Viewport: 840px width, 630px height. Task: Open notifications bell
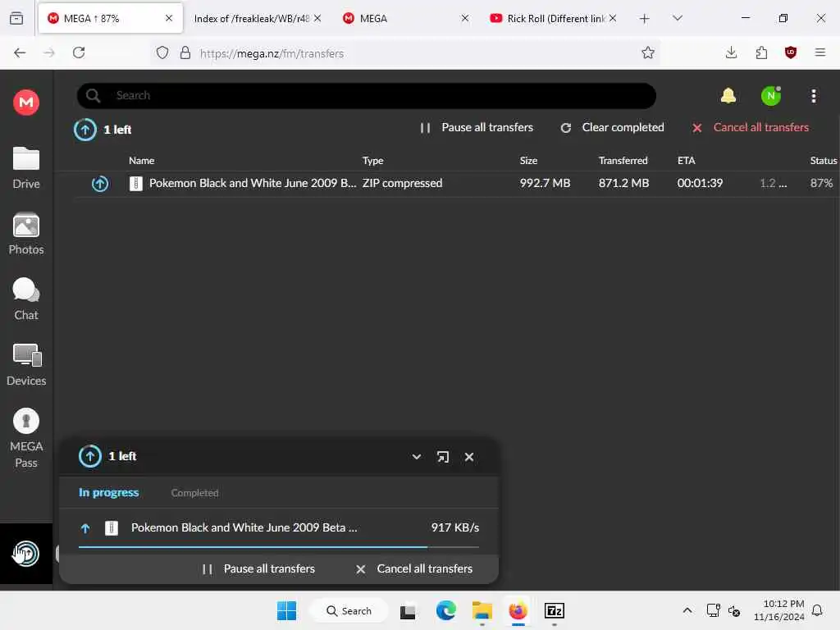[728, 96]
